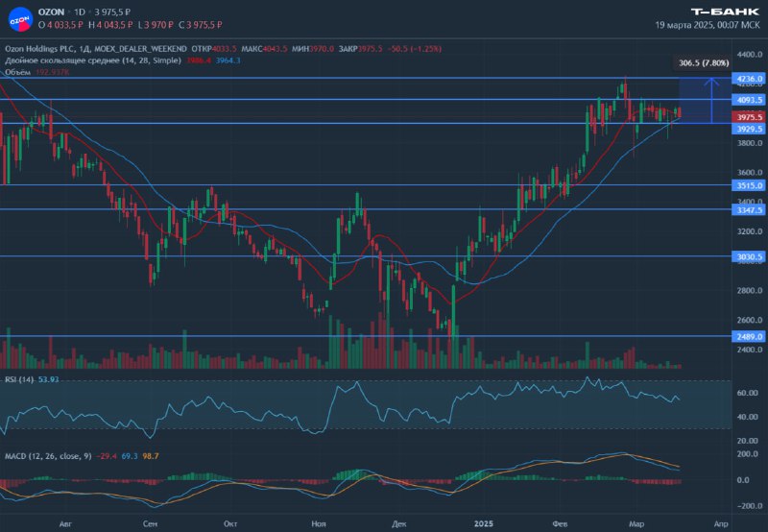Click the 'Окт' label on time axis
Screen dimensions: 768x532
tap(230, 524)
